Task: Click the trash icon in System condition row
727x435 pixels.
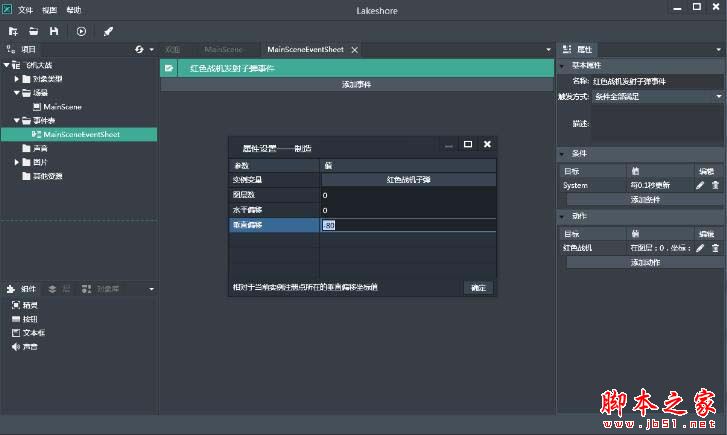Action: (x=715, y=186)
